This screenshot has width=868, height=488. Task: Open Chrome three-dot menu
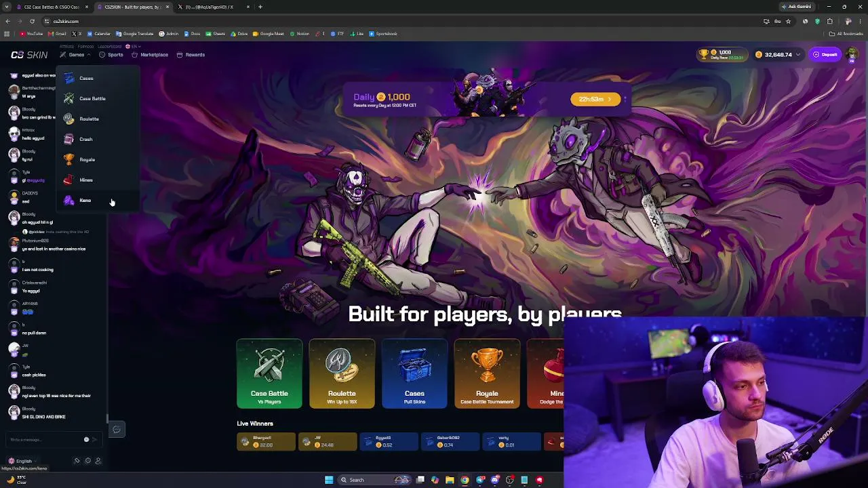(860, 21)
